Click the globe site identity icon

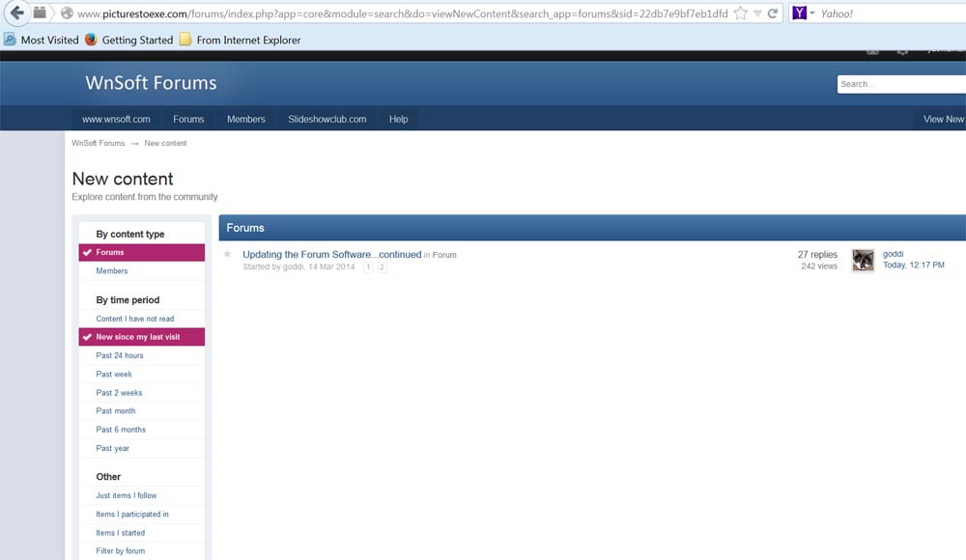coord(68,13)
